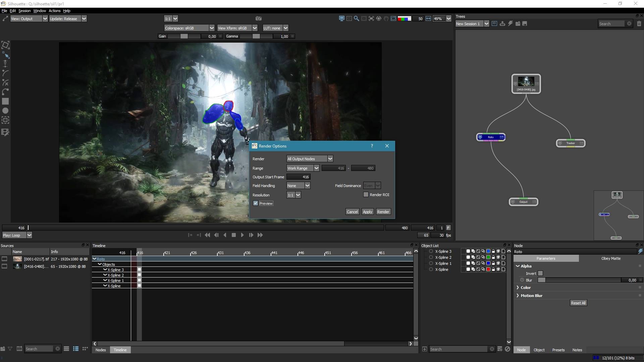Uncheck the Preview checkbox

(x=256, y=203)
